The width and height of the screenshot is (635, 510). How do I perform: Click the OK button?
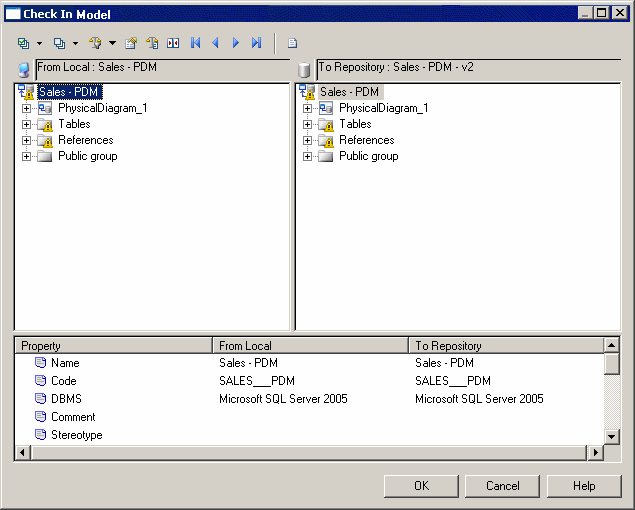(x=421, y=486)
